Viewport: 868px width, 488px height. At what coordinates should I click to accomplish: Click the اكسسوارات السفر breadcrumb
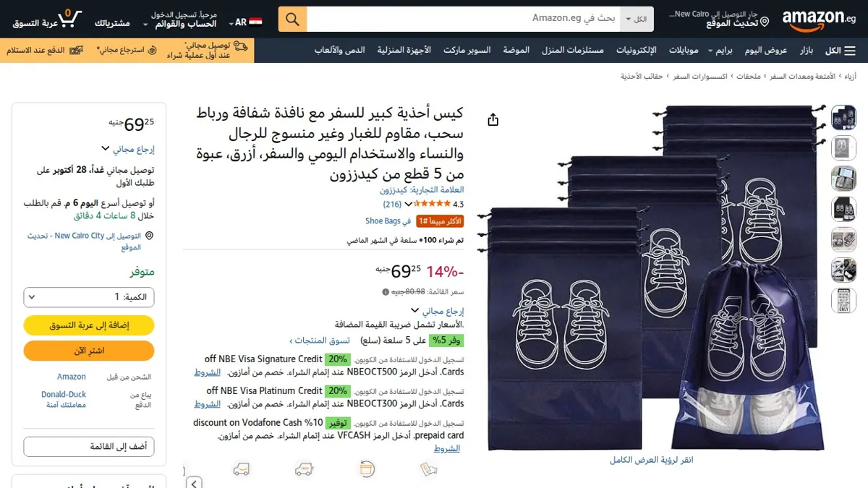coord(702,76)
